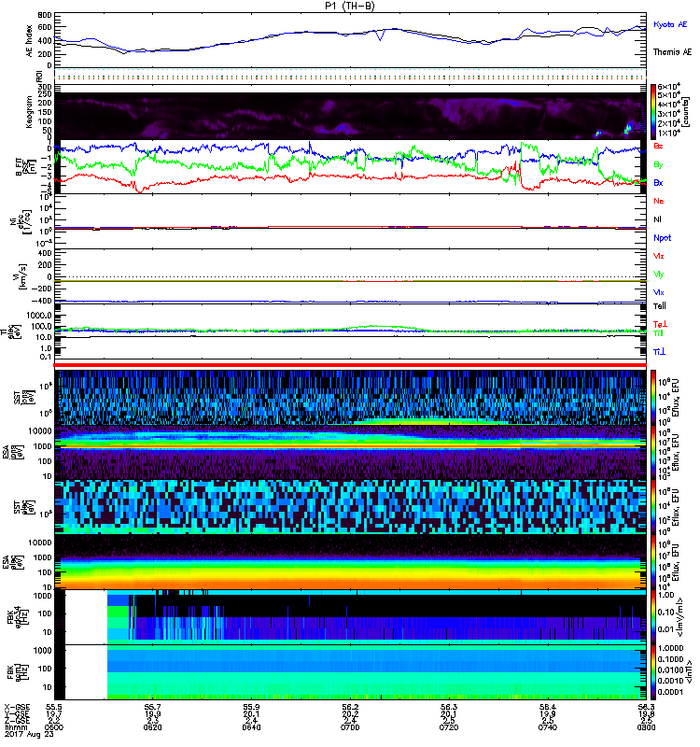700x747 pixels.
Task: Select the Kyoto AE legend label
Action: pos(670,24)
